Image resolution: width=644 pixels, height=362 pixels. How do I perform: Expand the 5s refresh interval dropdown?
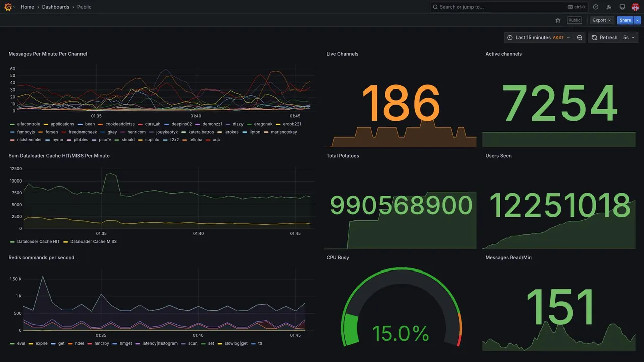(x=629, y=38)
